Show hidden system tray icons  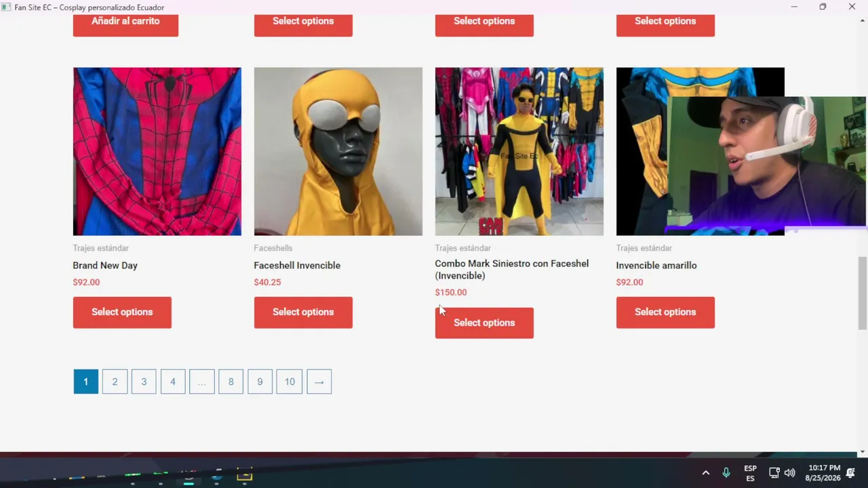click(706, 473)
